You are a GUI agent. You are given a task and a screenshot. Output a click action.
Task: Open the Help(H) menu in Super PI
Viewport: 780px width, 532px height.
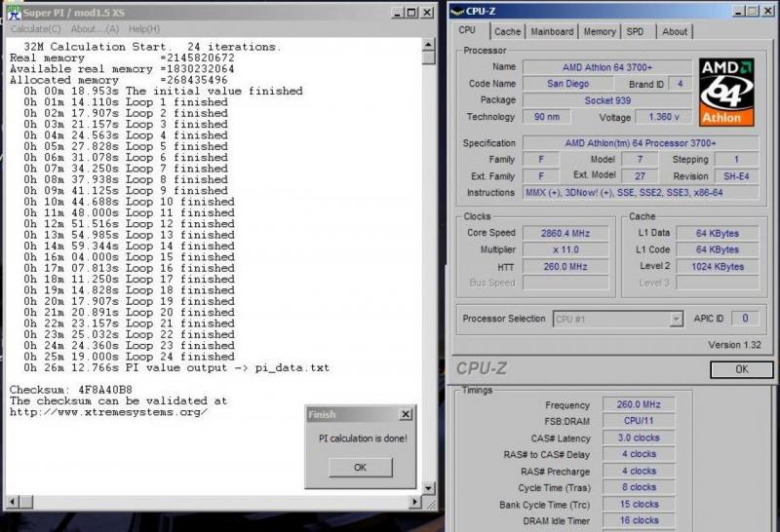point(144,29)
